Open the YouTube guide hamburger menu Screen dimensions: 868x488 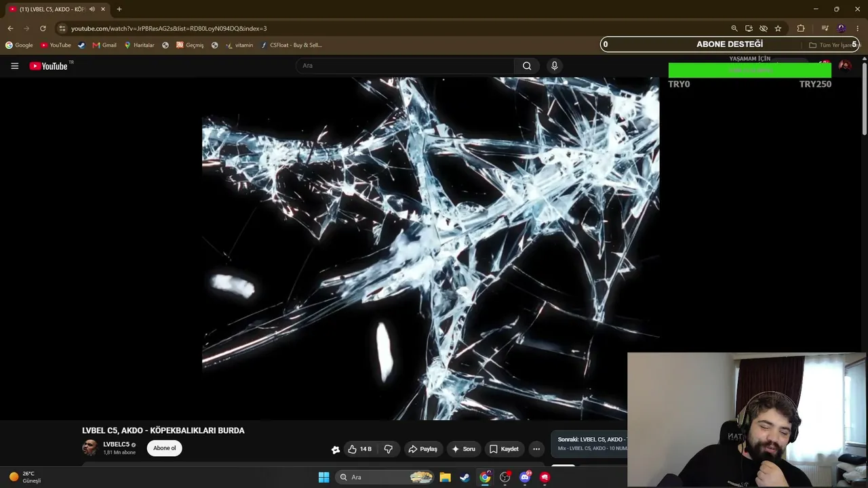pyautogui.click(x=14, y=66)
